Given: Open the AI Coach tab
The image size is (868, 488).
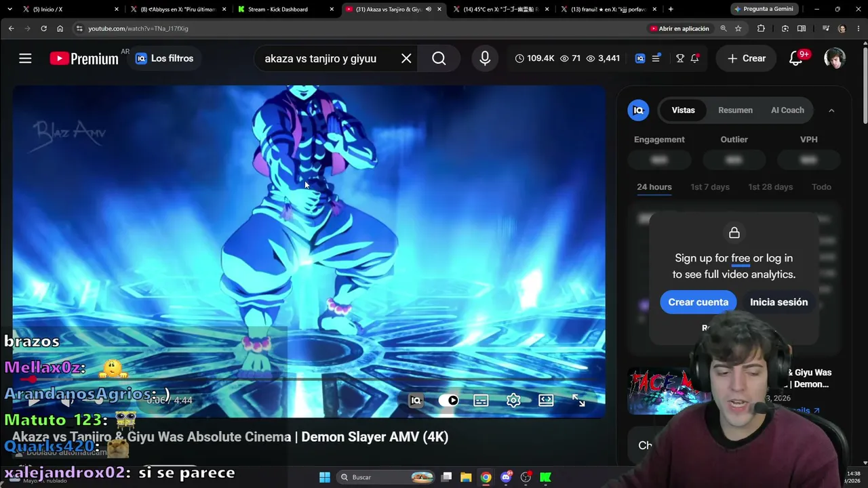Looking at the screenshot, I should click(787, 110).
